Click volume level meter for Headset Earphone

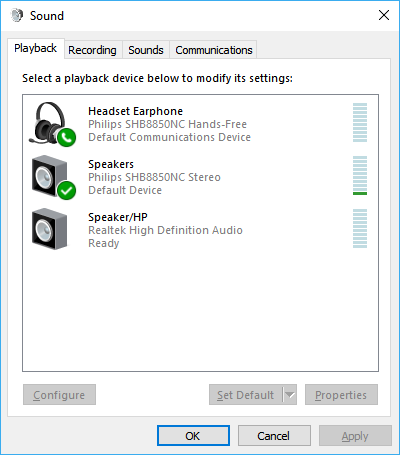coord(360,122)
